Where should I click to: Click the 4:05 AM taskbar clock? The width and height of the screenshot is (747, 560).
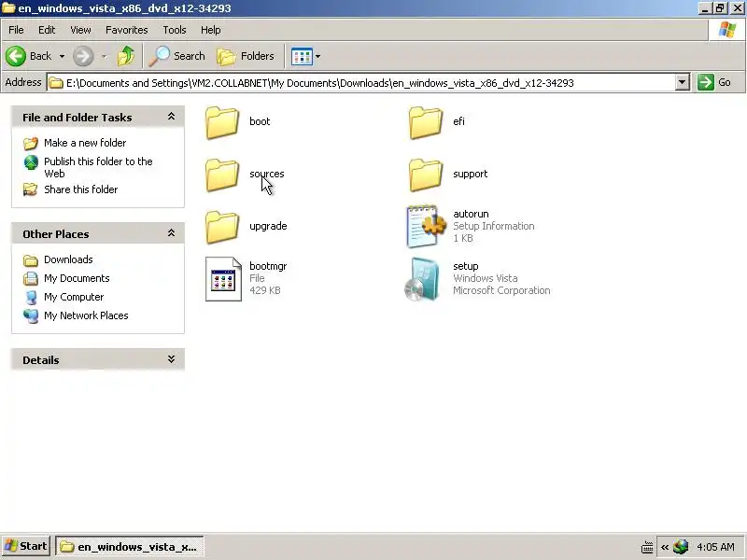tap(715, 547)
